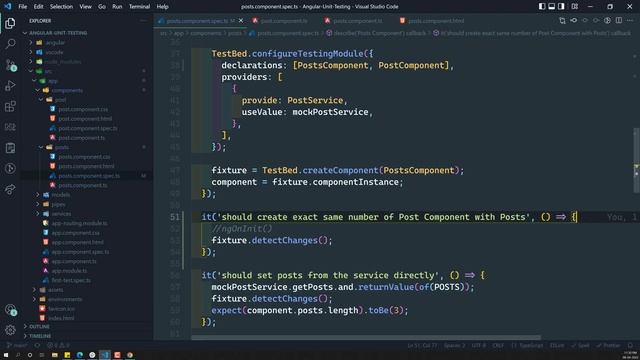Toggle bottom Panel visibility
The height and width of the screenshot is (360, 640).
click(x=552, y=7)
